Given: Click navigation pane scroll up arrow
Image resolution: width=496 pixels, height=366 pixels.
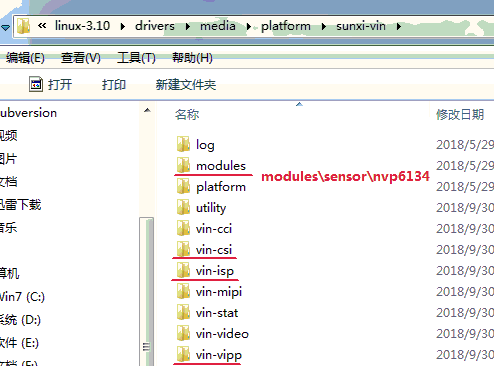Looking at the screenshot, I should pyautogui.click(x=147, y=110).
